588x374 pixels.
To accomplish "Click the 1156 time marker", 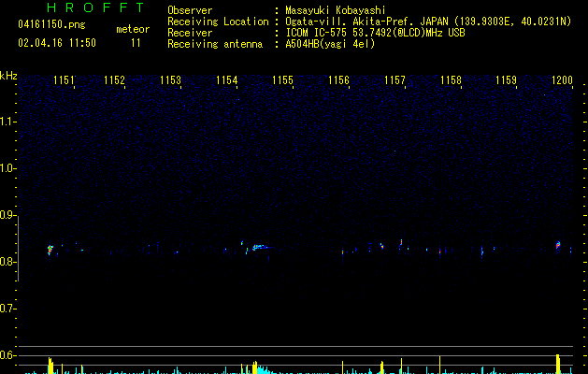I will (x=339, y=80).
